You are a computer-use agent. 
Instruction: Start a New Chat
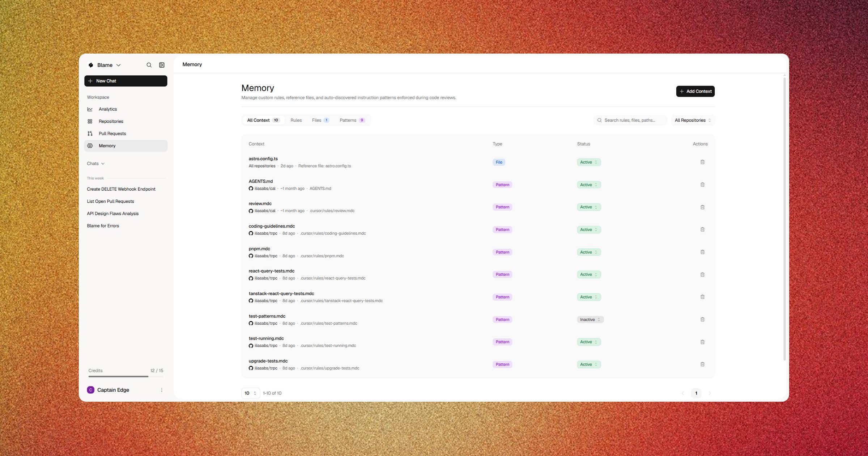125,81
